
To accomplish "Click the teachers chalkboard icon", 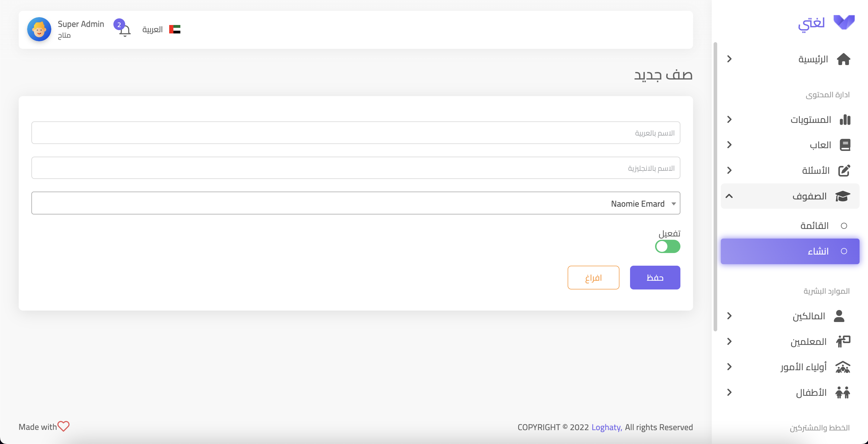I will point(843,341).
